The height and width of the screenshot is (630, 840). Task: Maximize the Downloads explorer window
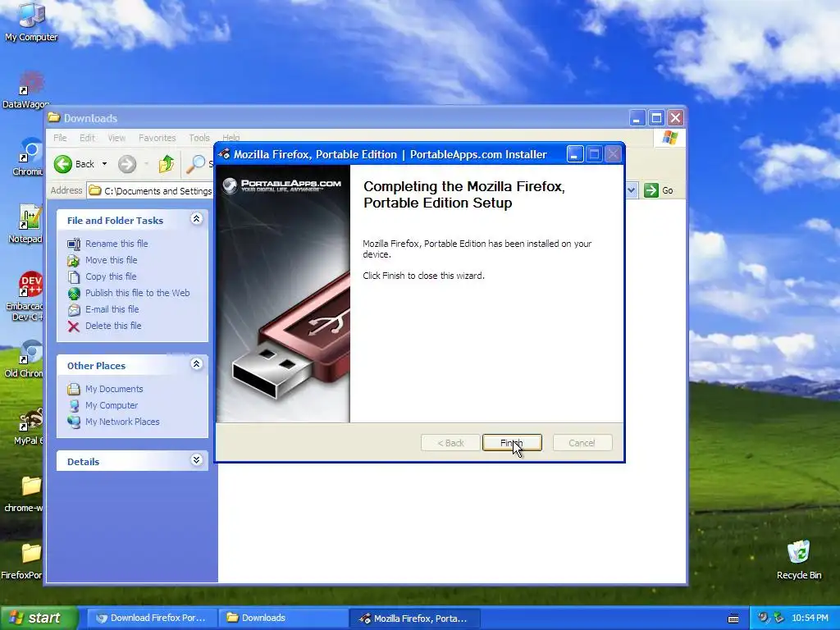click(x=656, y=118)
